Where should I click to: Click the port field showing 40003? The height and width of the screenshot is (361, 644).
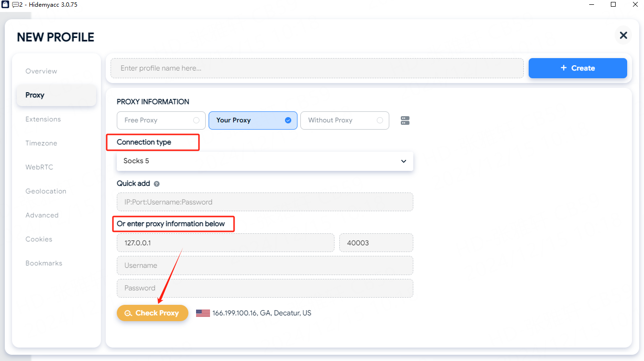(376, 243)
